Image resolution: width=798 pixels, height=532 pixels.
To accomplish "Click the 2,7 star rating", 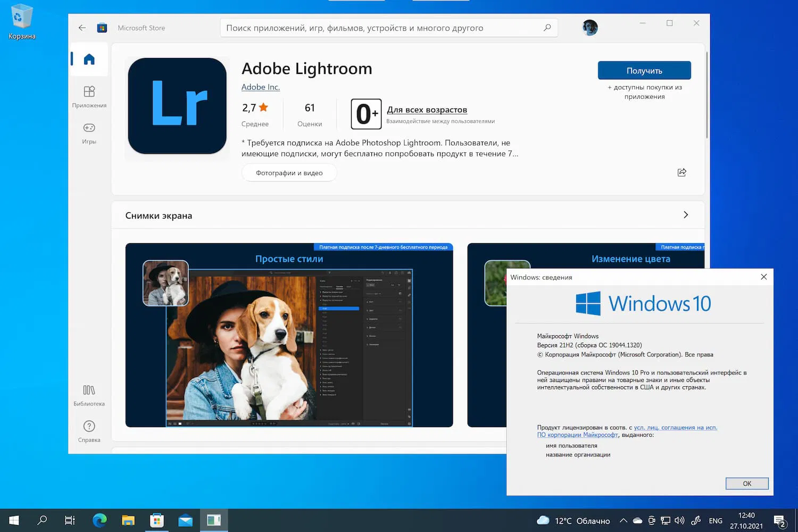I will click(x=255, y=108).
